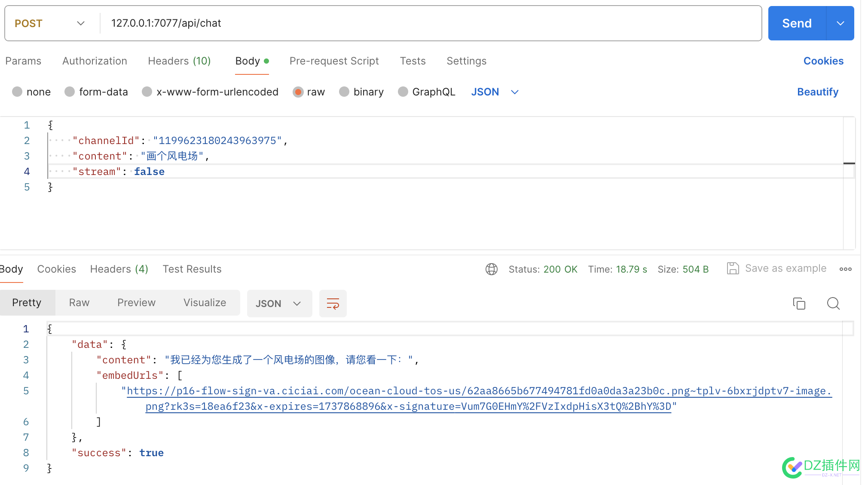Click the Save as example icon
This screenshot has height=485, width=868.
tap(733, 268)
